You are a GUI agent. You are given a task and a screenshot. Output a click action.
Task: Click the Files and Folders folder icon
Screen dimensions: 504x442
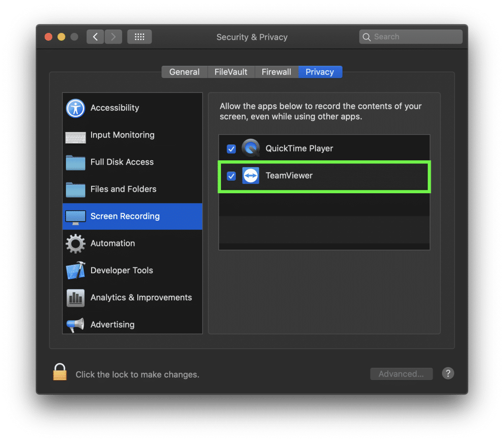[75, 189]
